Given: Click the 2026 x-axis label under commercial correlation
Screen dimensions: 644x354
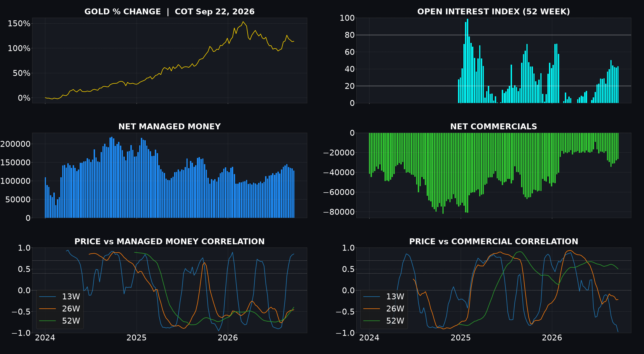Looking at the screenshot, I should click(552, 338).
